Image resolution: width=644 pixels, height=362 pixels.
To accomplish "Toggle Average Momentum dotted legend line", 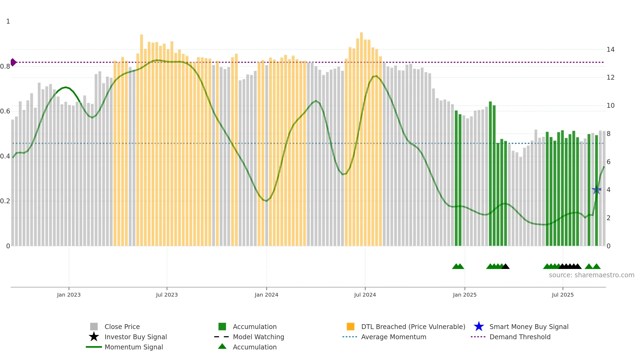I will coord(350,337).
